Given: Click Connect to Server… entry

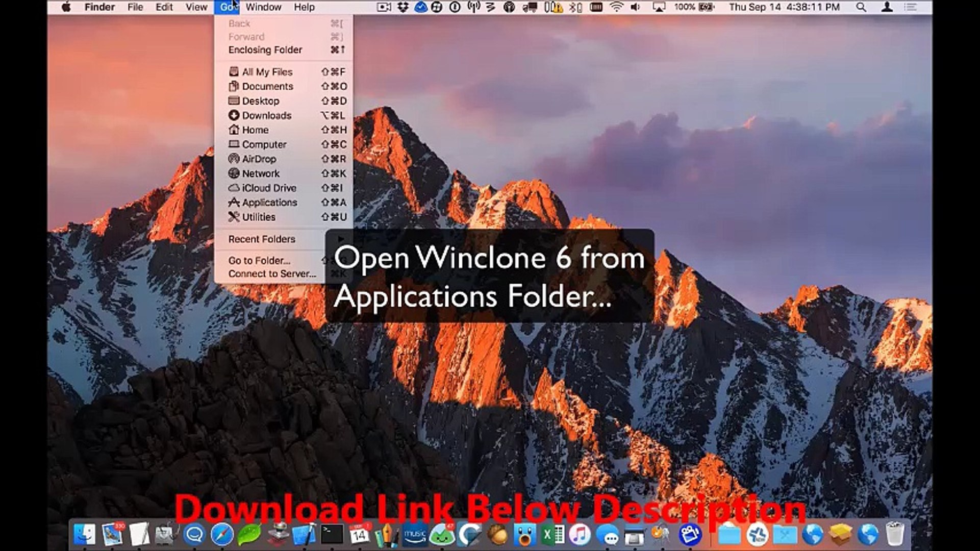Looking at the screenshot, I should tap(272, 274).
